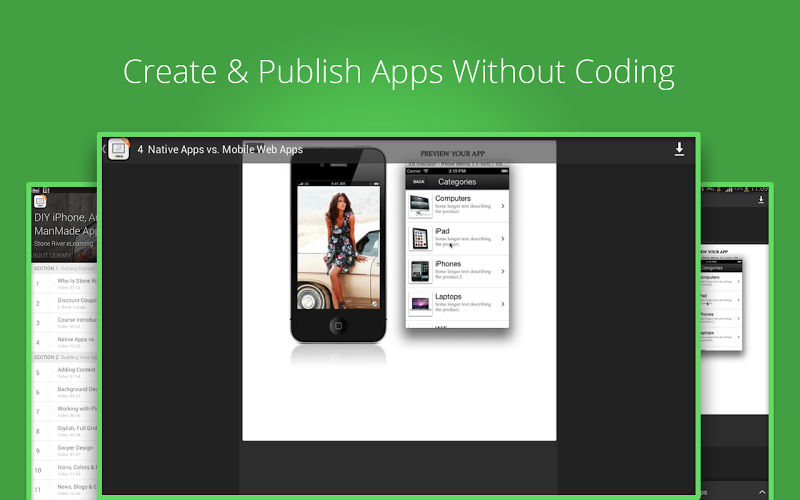Click the download icon in lecture header
Image resolution: width=800 pixels, height=500 pixels.
pyautogui.click(x=679, y=149)
